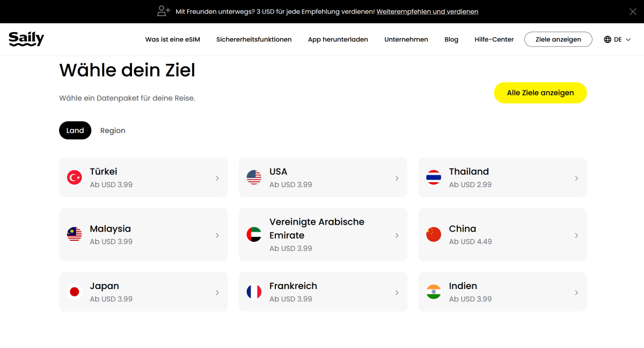This screenshot has height=348, width=644.
Task: Switch to the Region tab
Action: pyautogui.click(x=113, y=130)
